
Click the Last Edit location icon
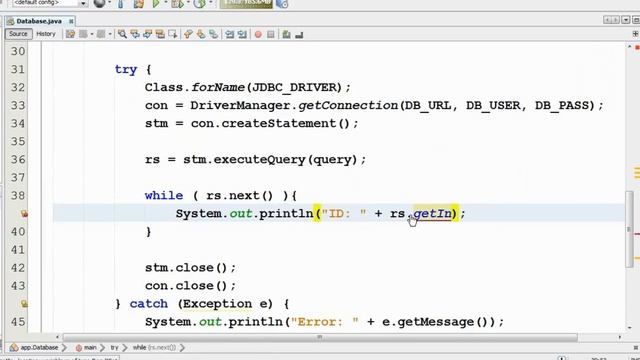pos(70,34)
